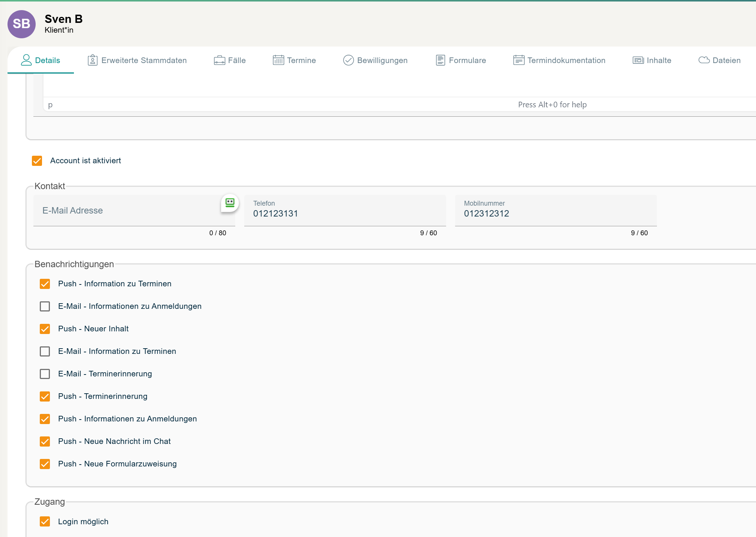
Task: Click the Inhalte tab icon
Action: pos(638,60)
